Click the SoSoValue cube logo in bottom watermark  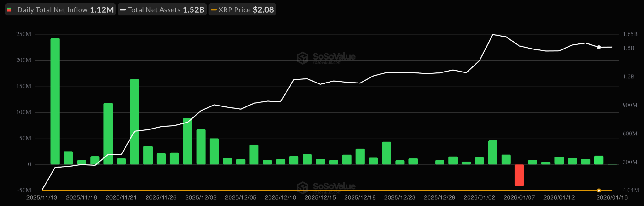click(x=303, y=187)
